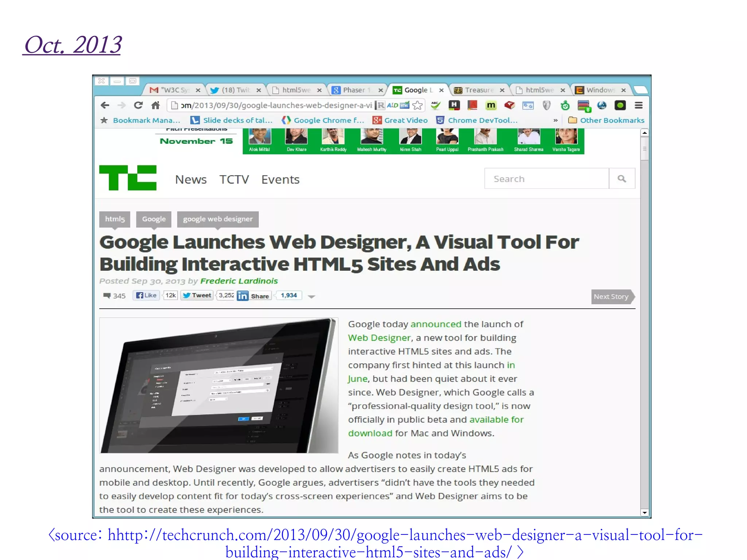Click the dark square green-dot extension icon
This screenshot has height=560, width=747.
[x=620, y=105]
